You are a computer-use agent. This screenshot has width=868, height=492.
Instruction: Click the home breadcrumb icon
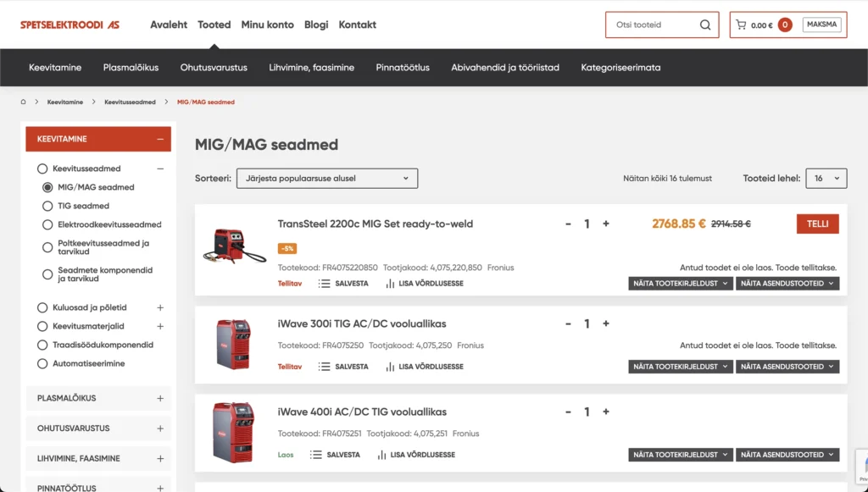24,102
